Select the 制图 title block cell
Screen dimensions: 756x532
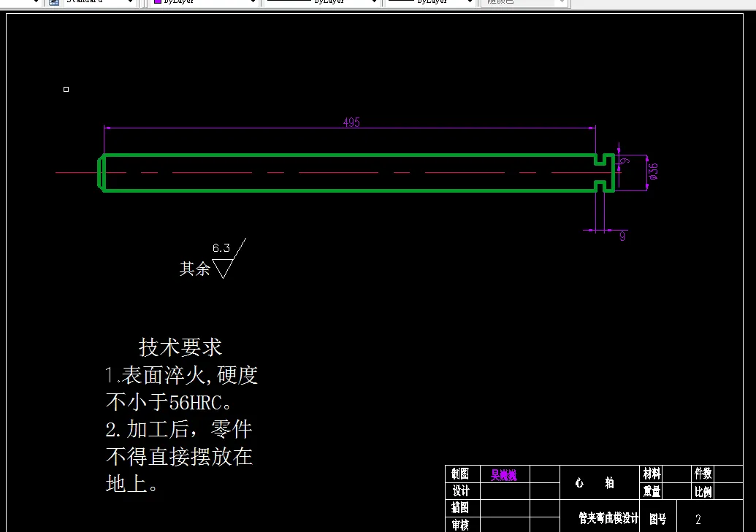point(462,474)
